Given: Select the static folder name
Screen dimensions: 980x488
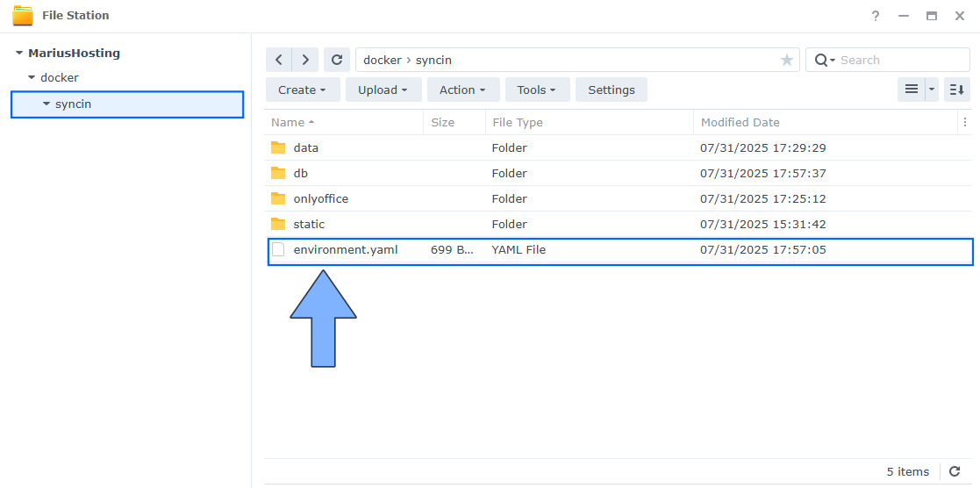Looking at the screenshot, I should 309,224.
